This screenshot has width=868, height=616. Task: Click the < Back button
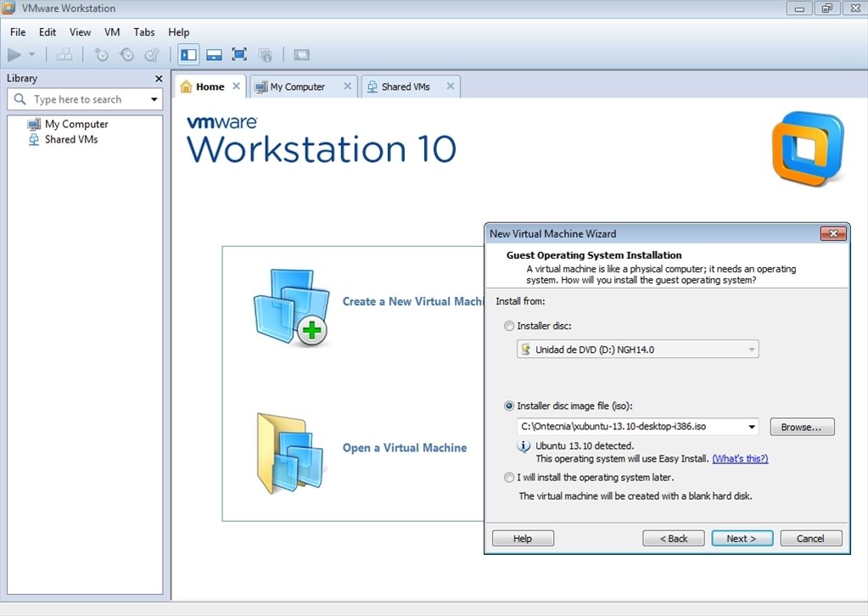[x=674, y=539]
